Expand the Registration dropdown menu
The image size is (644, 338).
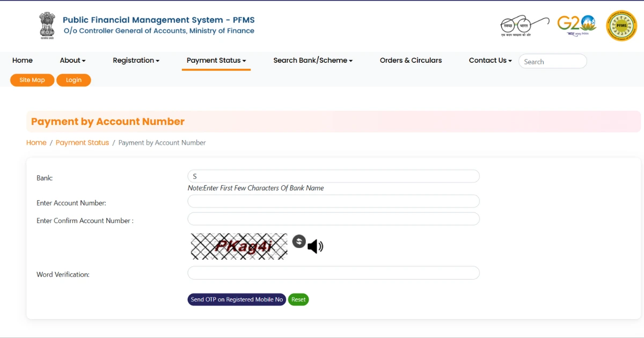pyautogui.click(x=136, y=61)
